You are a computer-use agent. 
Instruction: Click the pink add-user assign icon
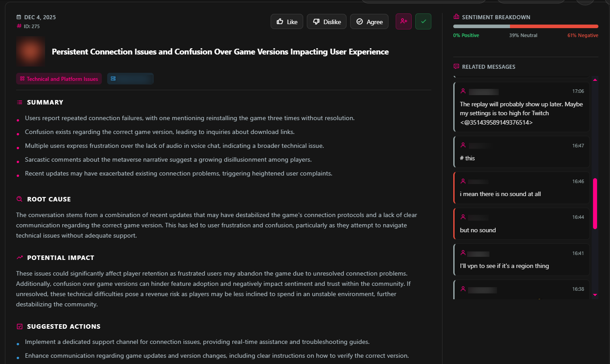click(404, 21)
